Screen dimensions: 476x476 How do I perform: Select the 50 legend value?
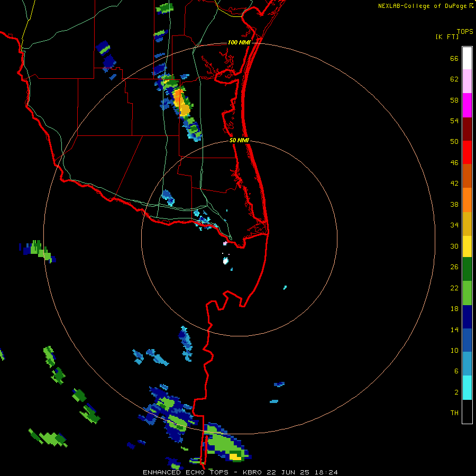point(454,142)
